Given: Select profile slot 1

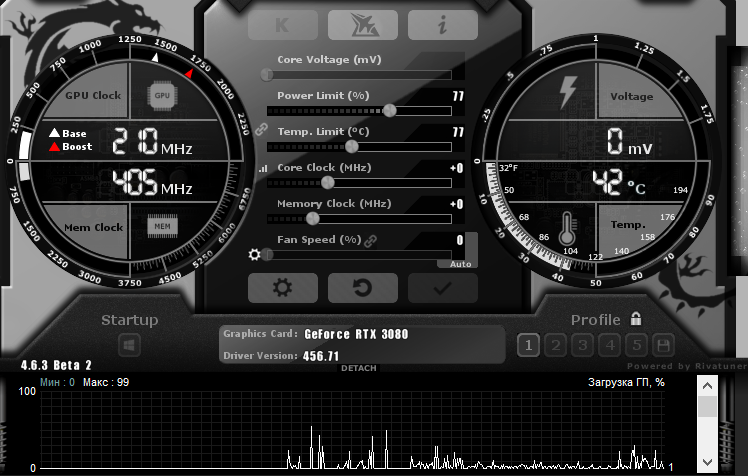Looking at the screenshot, I should tap(529, 345).
